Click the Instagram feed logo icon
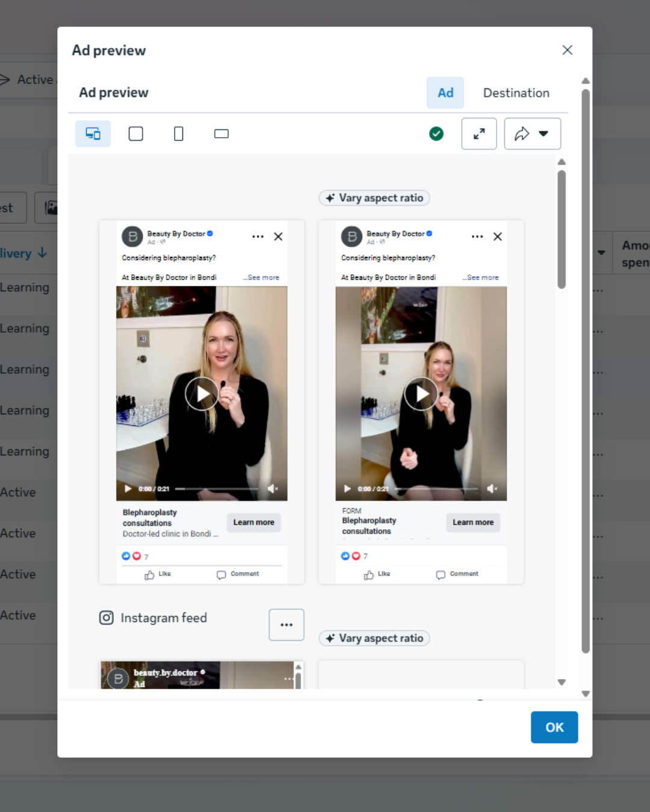650x812 pixels. (x=107, y=618)
